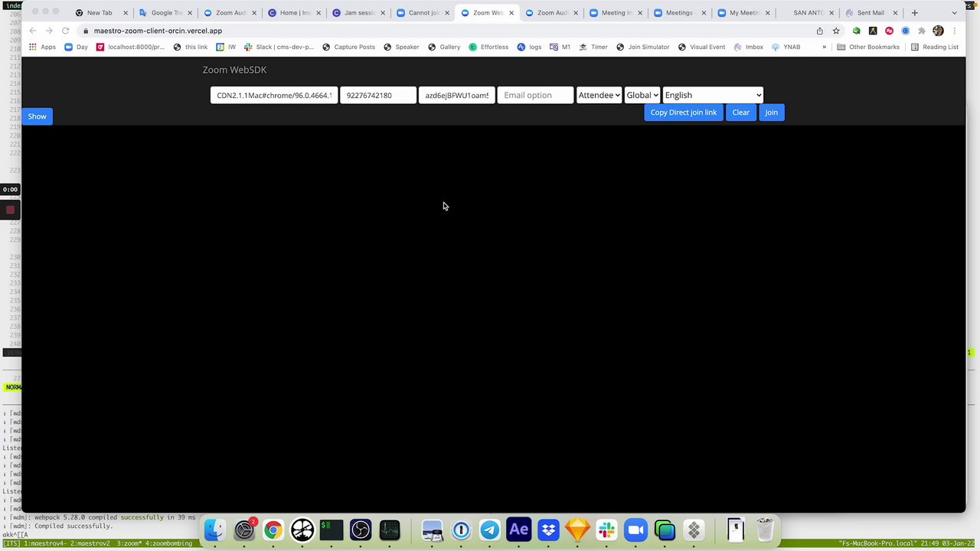Close the Sent Mail tab

[895, 13]
